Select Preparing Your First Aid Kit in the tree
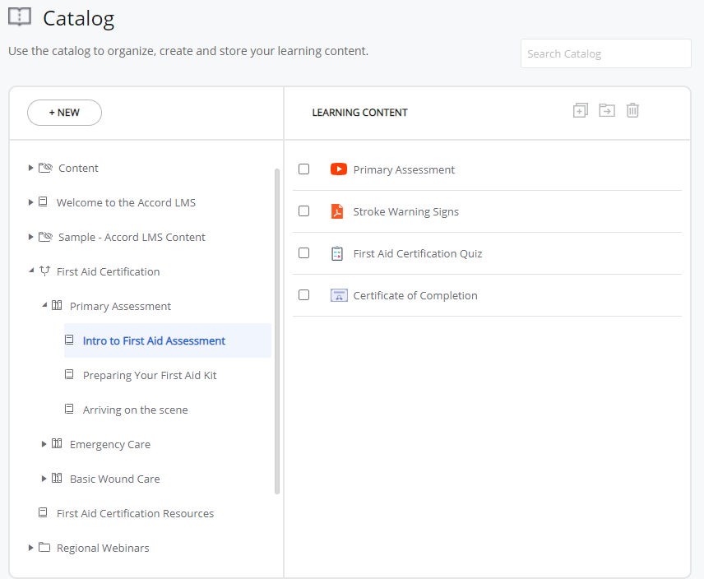This screenshot has width=704, height=588. (149, 375)
